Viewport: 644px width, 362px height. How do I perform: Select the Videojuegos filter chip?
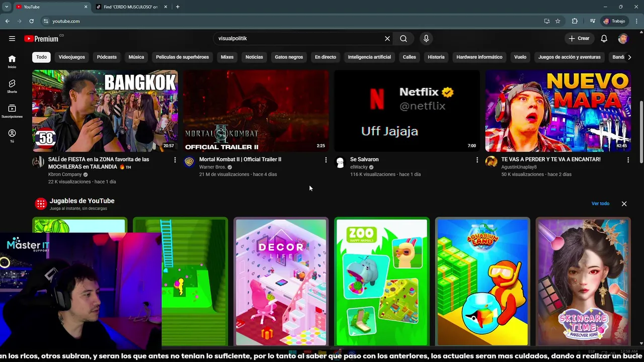pyautogui.click(x=71, y=57)
